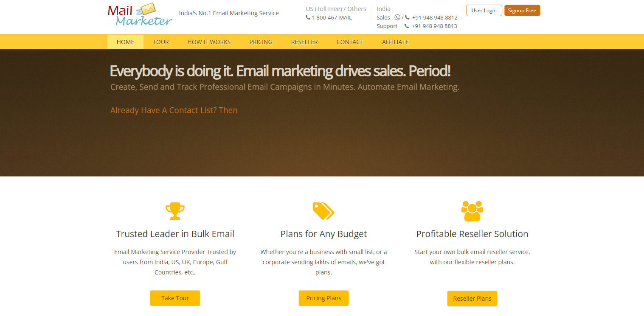This screenshot has height=316, width=644.
Task: Click the phone icon beside 1-800-467-MAIL
Action: point(307,17)
